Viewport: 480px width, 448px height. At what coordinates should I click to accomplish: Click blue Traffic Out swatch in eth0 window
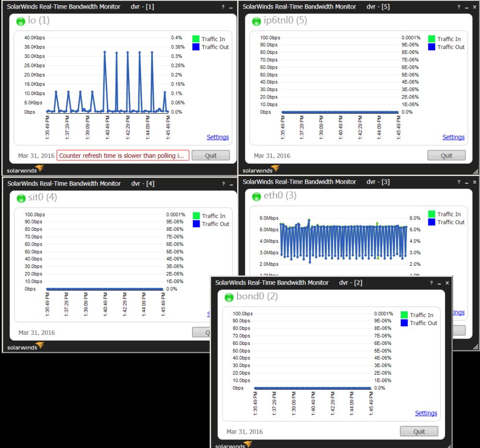432,222
